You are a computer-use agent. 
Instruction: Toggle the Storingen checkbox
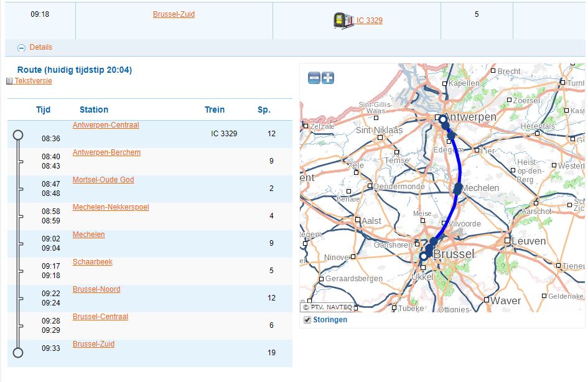[x=307, y=320]
